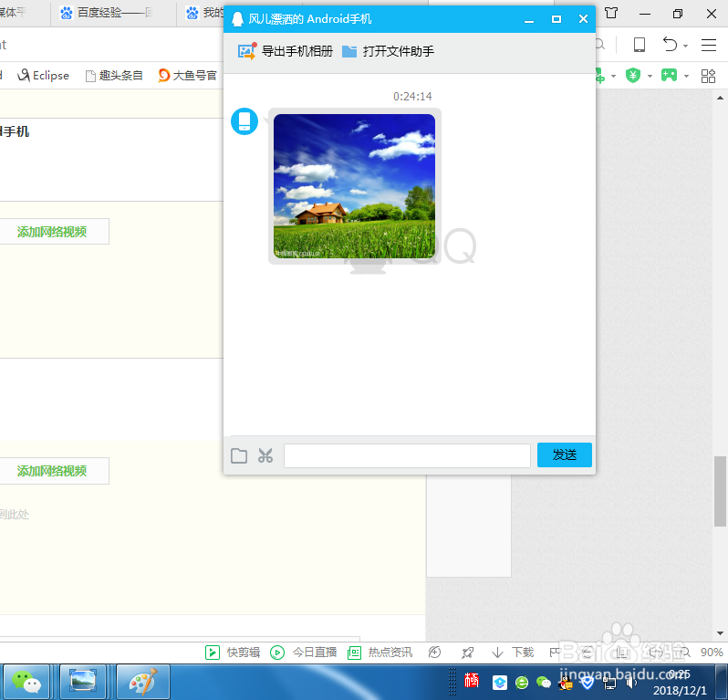Click the scrollbar down arrow
Screen dimensions: 728x700
pyautogui.click(x=720, y=633)
